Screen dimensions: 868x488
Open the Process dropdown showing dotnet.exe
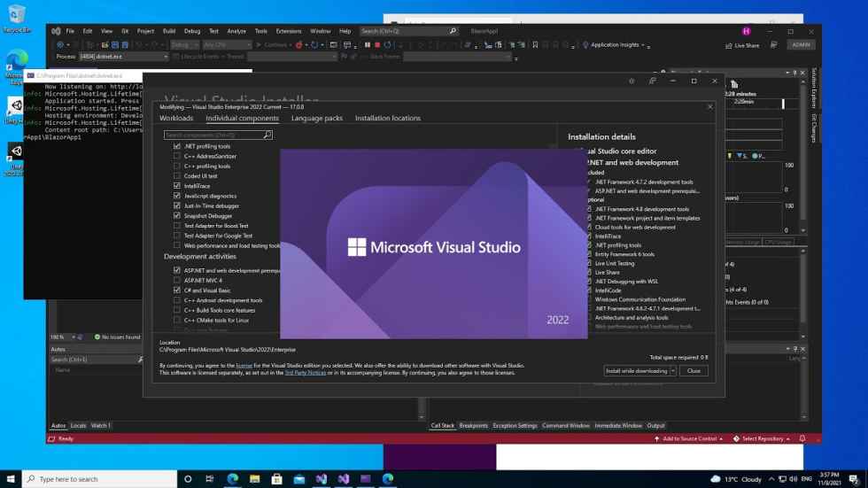(124, 57)
